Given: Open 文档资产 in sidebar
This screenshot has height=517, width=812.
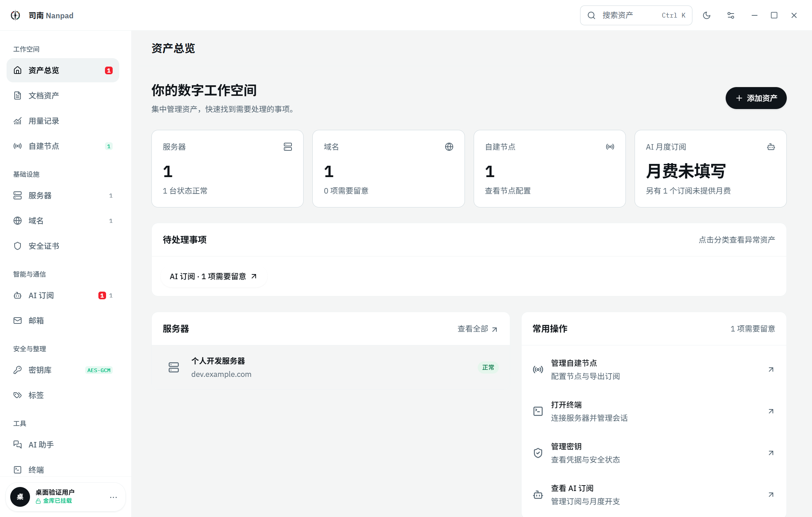Looking at the screenshot, I should (x=63, y=95).
